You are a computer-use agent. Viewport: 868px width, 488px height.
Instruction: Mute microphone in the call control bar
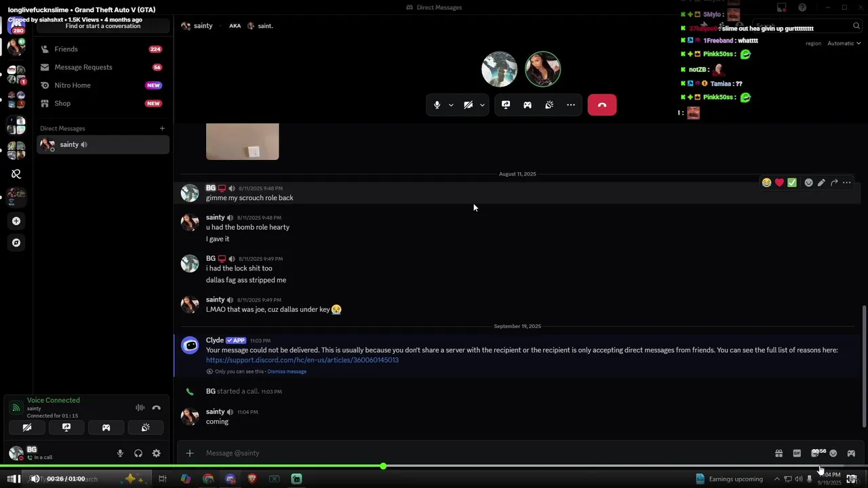(x=437, y=105)
